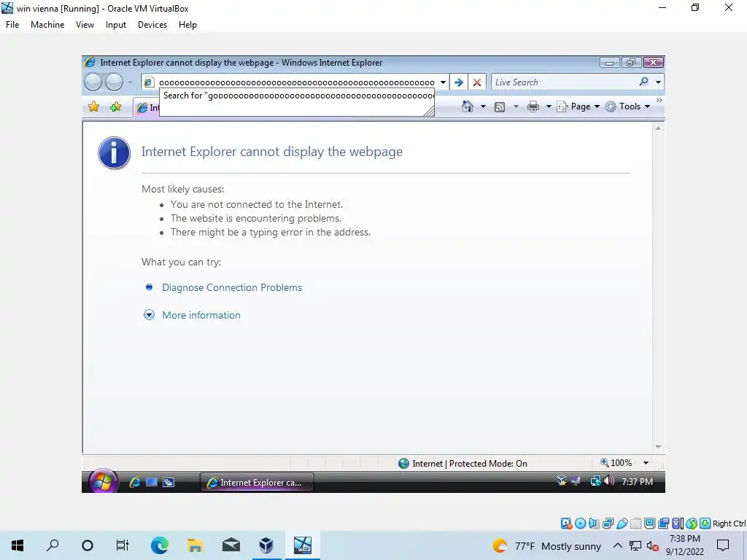Click Internet Explorer taskbar button in Vista
The height and width of the screenshot is (560, 747).
coord(258,483)
